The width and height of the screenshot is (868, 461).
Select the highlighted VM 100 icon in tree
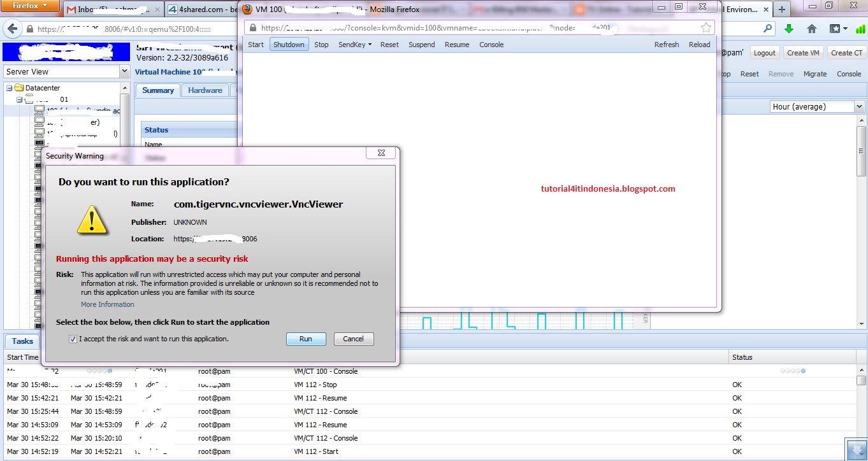[x=40, y=110]
